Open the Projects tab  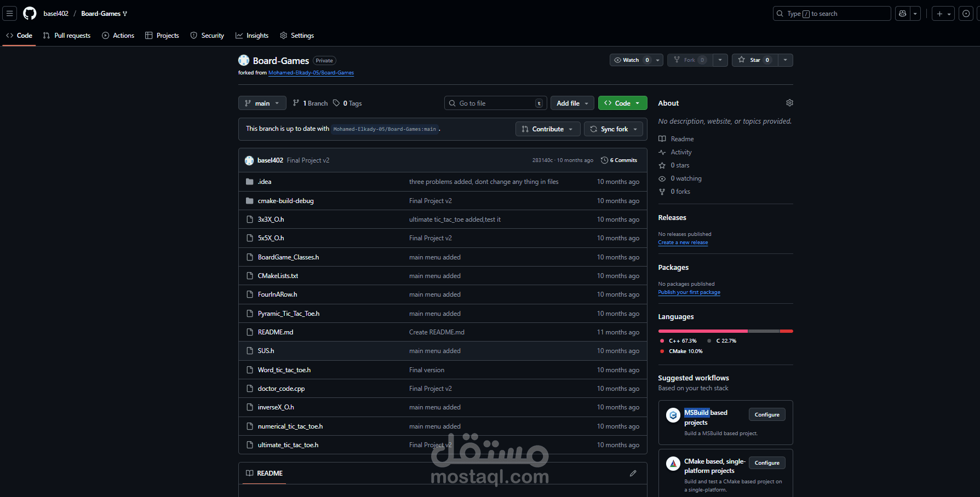coord(162,36)
